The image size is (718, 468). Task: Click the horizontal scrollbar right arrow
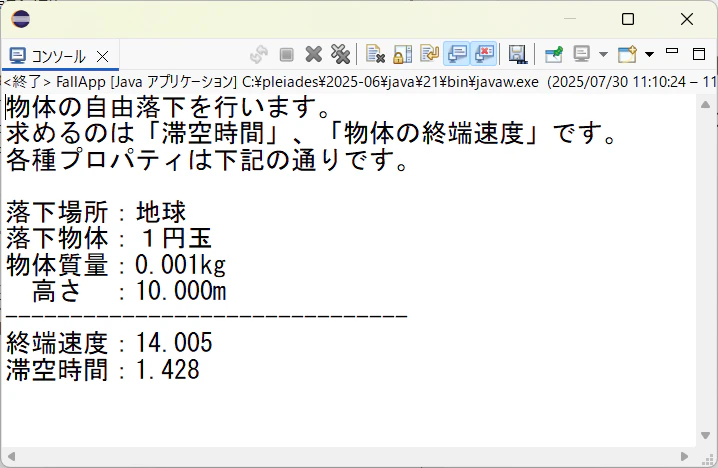[x=685, y=457]
